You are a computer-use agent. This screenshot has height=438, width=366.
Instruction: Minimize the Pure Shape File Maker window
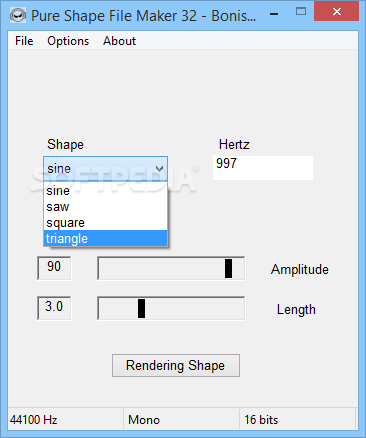(x=274, y=14)
